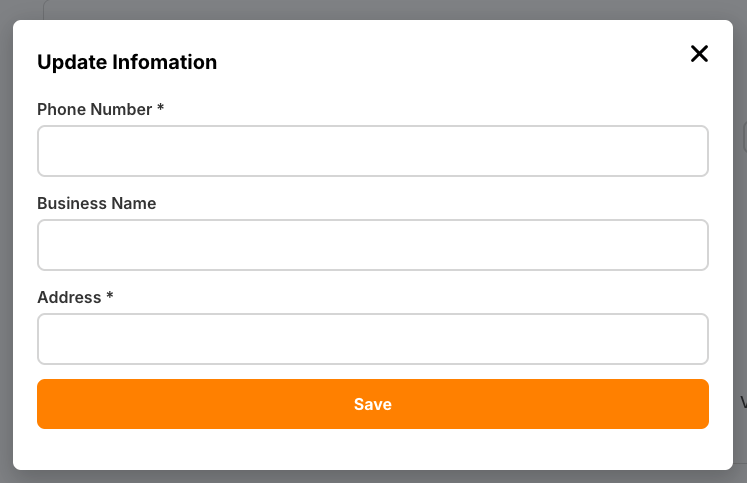Dismiss the modal using the X icon
Image resolution: width=747 pixels, height=483 pixels.
click(699, 54)
